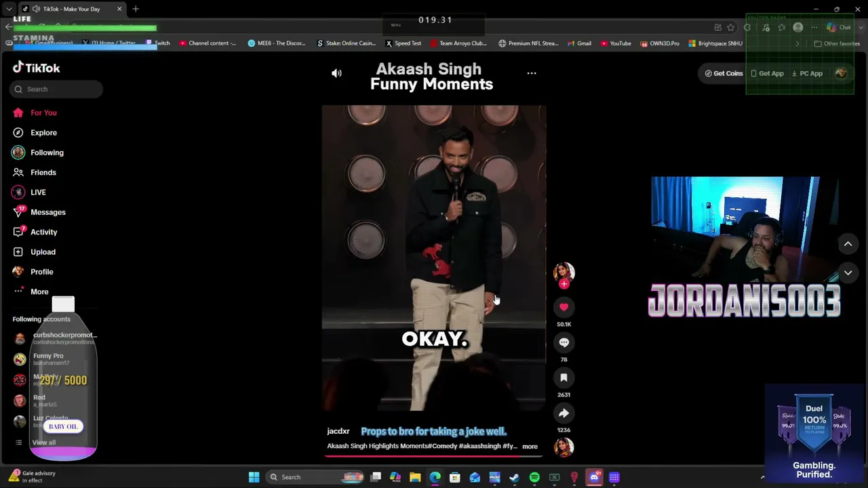Click the TikTok search field

pyautogui.click(x=56, y=89)
